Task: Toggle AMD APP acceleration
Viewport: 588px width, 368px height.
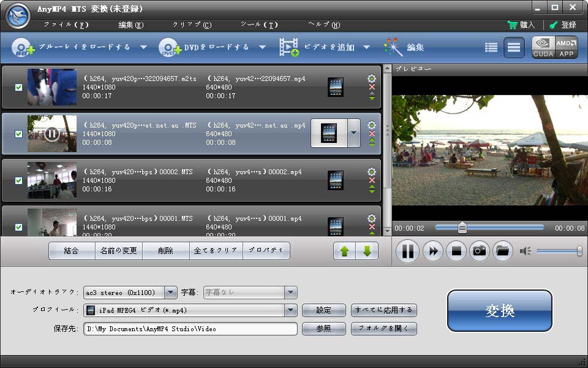Action: 566,47
